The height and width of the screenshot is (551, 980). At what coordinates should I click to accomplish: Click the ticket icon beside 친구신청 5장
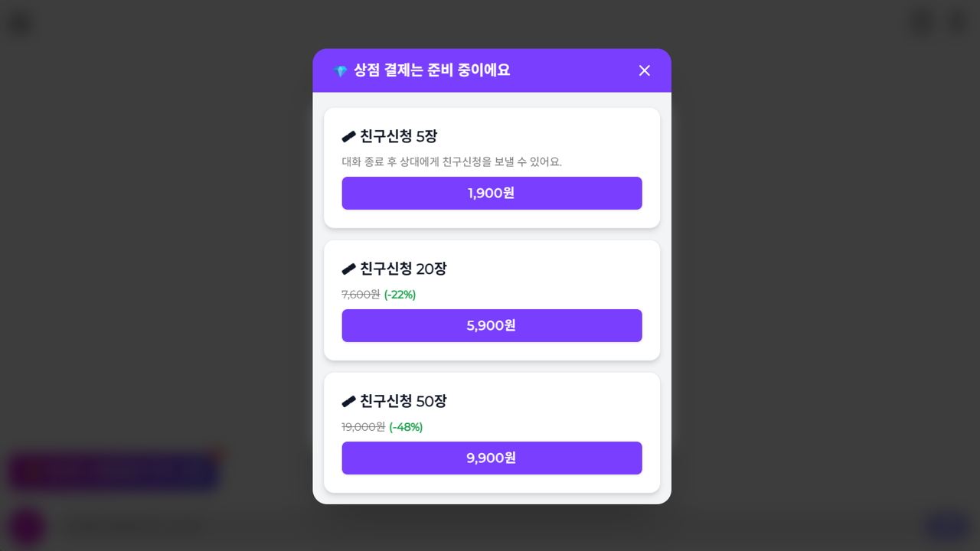pos(348,136)
